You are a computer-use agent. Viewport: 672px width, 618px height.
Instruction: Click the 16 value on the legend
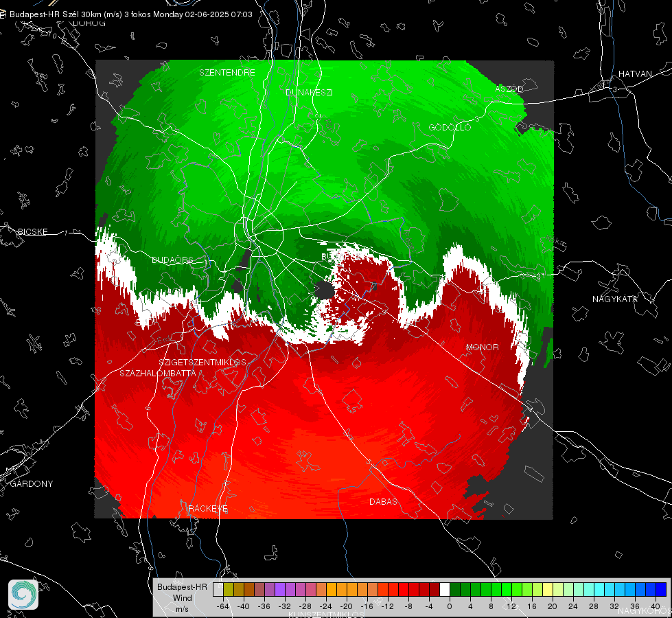coord(532,606)
